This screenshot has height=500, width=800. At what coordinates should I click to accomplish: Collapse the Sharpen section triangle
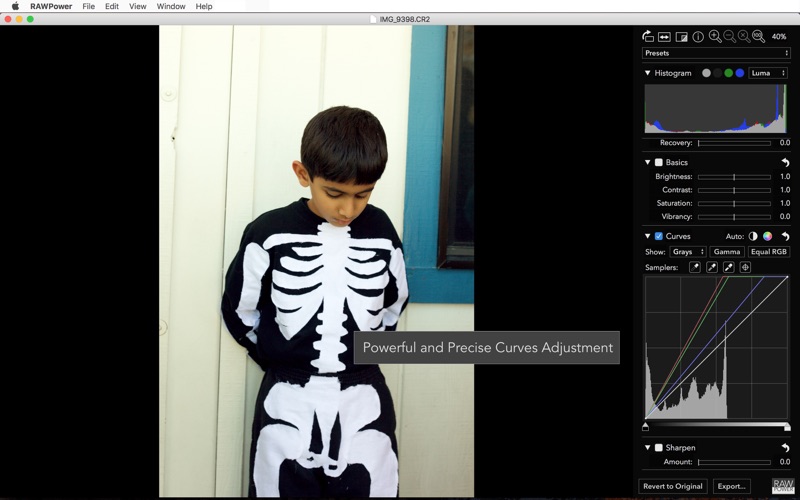pos(647,447)
